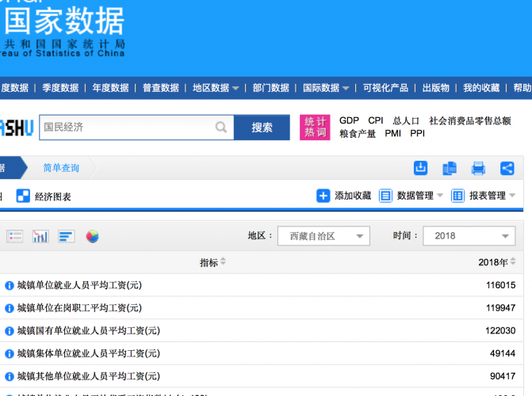Expand the 数据管理 dropdown
The height and width of the screenshot is (396, 532).
coord(411,196)
